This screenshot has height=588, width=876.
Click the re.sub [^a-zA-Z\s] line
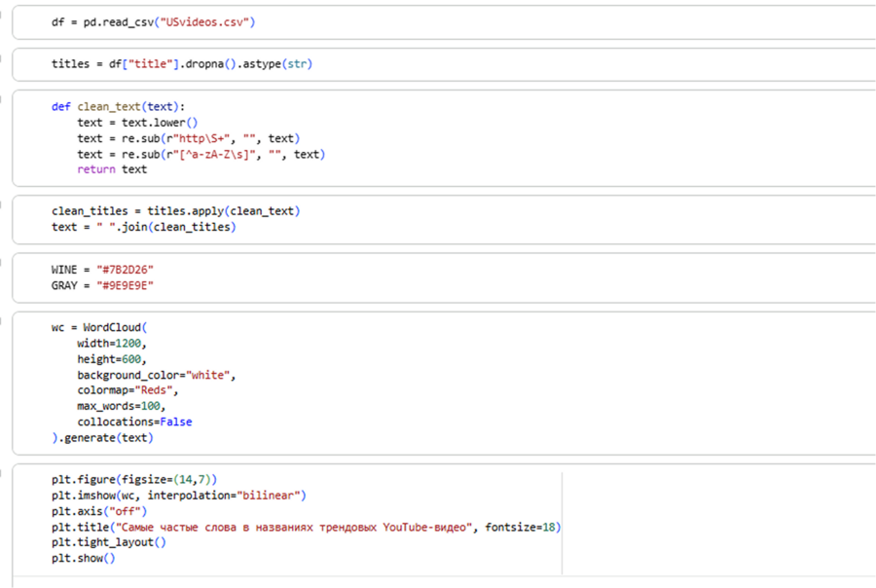[201, 154]
